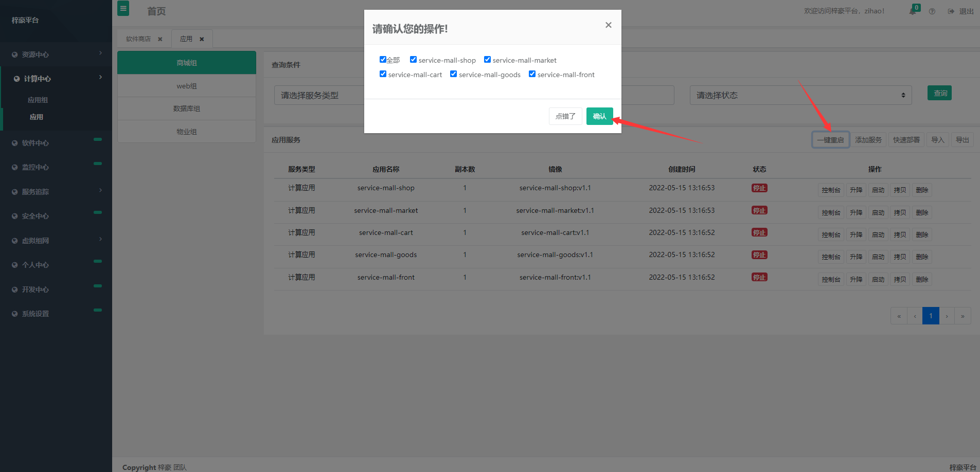The width and height of the screenshot is (980, 472).
Task: Select the 物业组 group
Action: 187,132
